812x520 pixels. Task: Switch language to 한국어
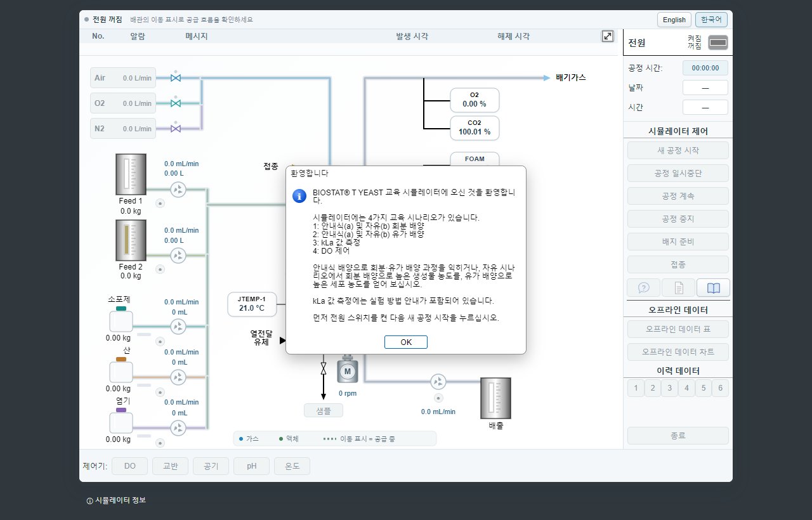coord(711,20)
